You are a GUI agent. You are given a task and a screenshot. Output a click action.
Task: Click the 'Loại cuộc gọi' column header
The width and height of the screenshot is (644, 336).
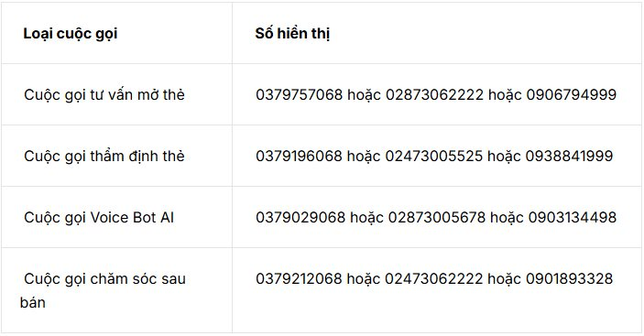[71, 34]
